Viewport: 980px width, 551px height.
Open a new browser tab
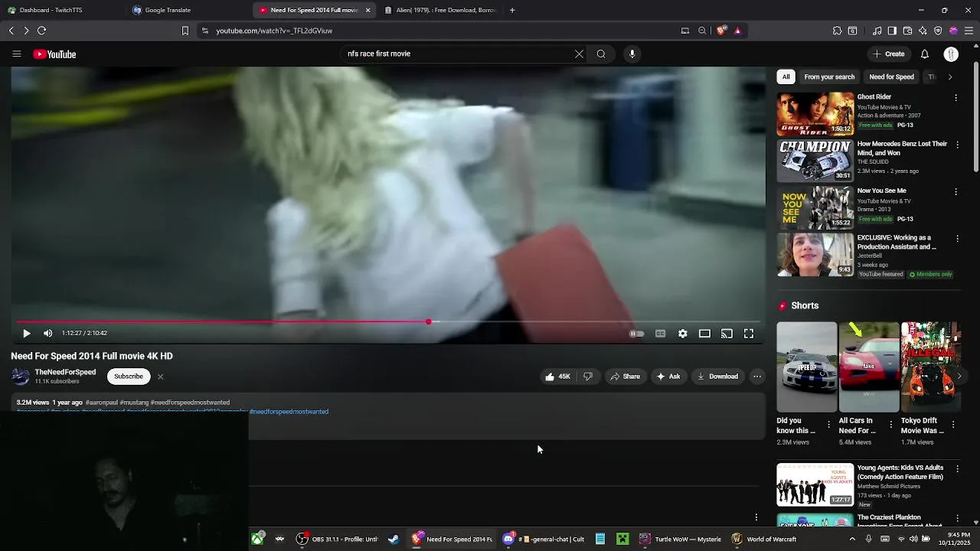click(x=512, y=10)
